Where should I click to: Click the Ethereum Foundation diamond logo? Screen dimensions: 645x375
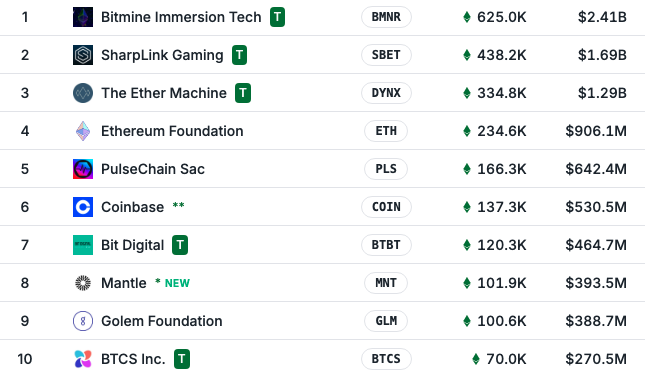pos(83,131)
